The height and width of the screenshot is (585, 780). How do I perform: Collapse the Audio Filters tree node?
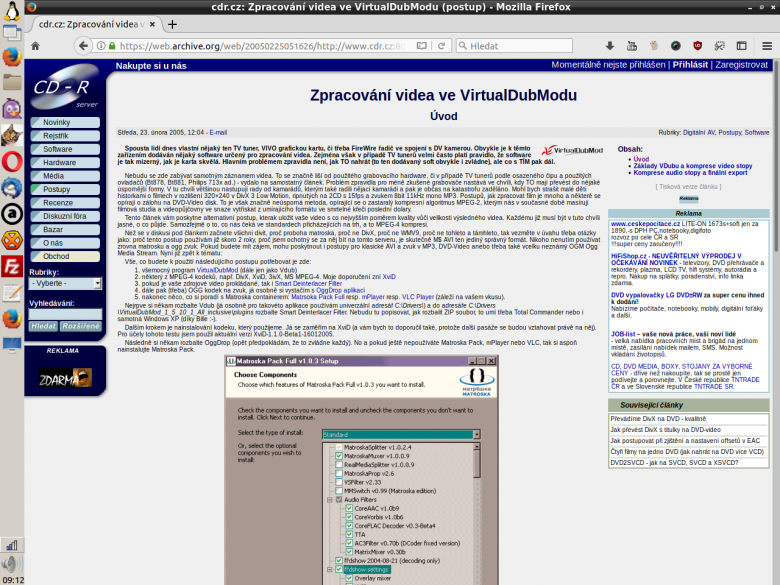[x=329, y=500]
